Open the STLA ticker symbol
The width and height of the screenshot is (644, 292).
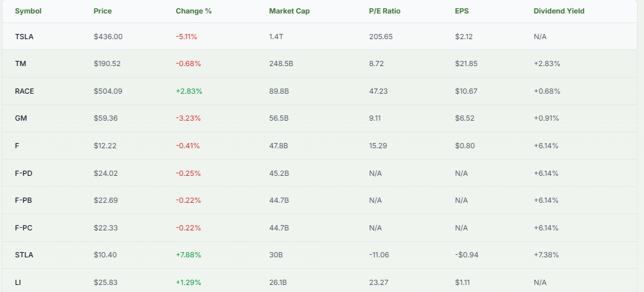[x=24, y=255]
